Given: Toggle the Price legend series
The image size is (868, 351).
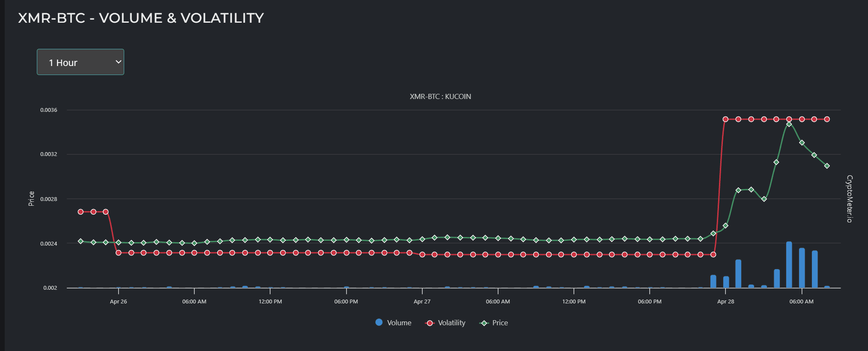Looking at the screenshot, I should [494, 323].
